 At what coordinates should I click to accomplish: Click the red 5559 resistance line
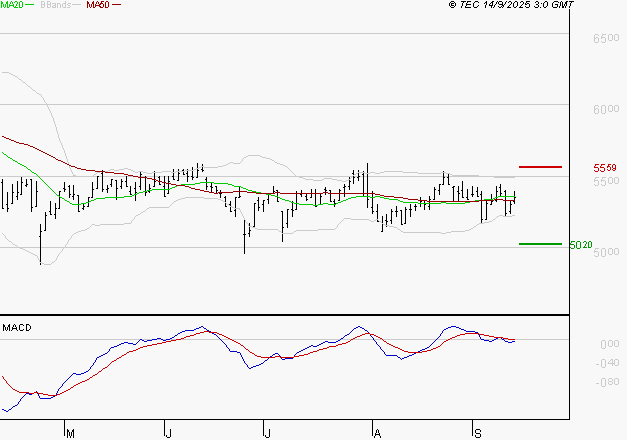coord(541,167)
